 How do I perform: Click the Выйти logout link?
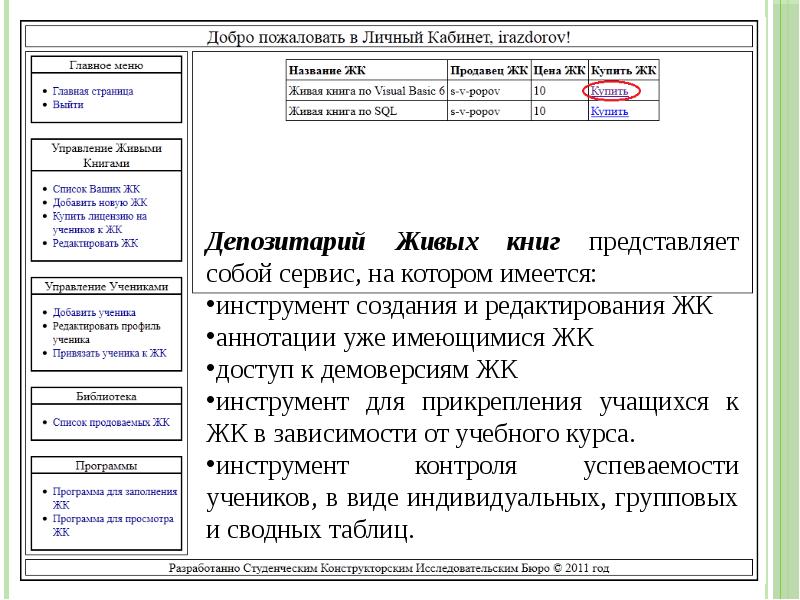68,104
